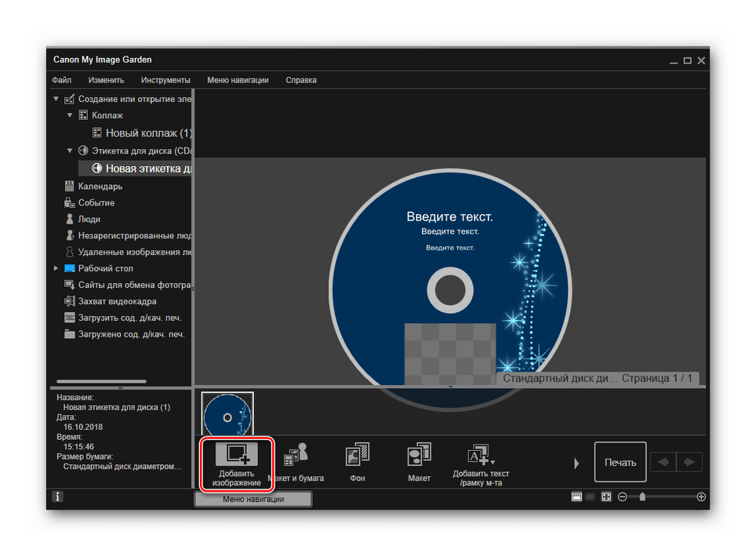Viewport: 756px width, 556px height.
Task: Toggle fit-to-window view icon
Action: pyautogui.click(x=606, y=497)
